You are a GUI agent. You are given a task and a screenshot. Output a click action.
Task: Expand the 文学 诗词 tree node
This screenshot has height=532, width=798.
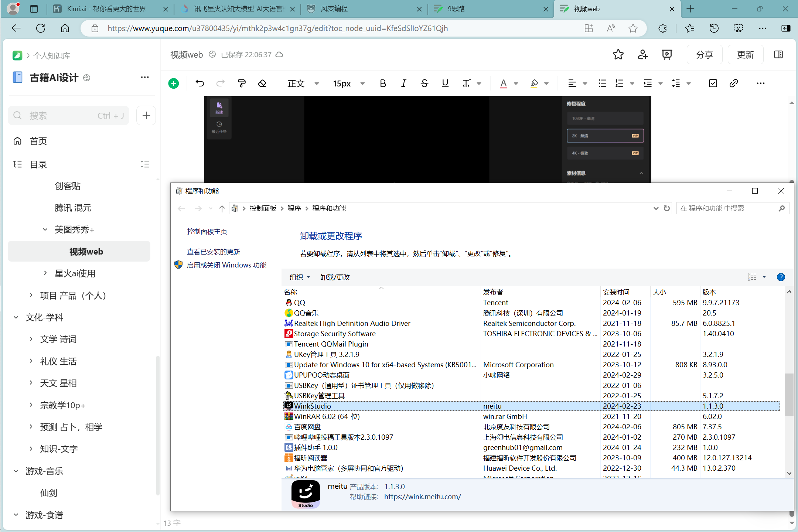pos(31,339)
